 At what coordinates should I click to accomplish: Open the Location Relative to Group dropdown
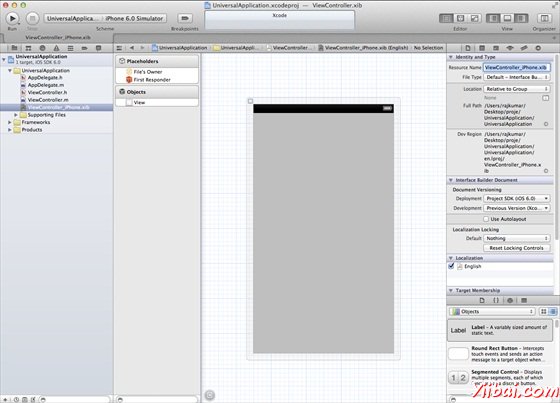(516, 89)
